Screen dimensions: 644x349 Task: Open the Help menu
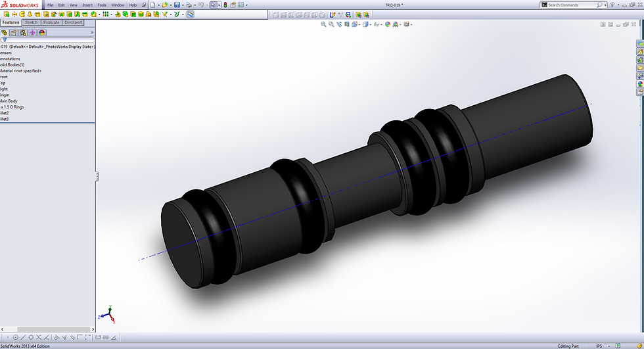(133, 5)
